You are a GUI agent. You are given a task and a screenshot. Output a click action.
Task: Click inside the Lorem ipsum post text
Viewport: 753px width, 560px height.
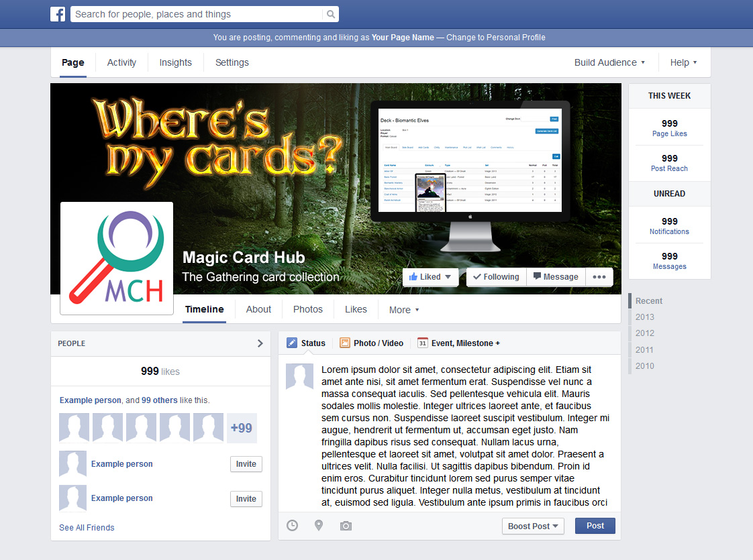pyautogui.click(x=465, y=436)
